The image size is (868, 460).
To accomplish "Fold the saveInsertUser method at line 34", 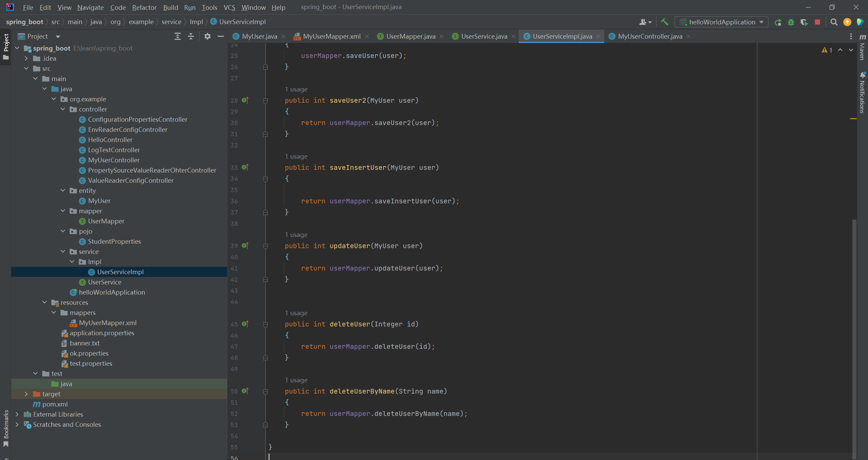I will 265,179.
